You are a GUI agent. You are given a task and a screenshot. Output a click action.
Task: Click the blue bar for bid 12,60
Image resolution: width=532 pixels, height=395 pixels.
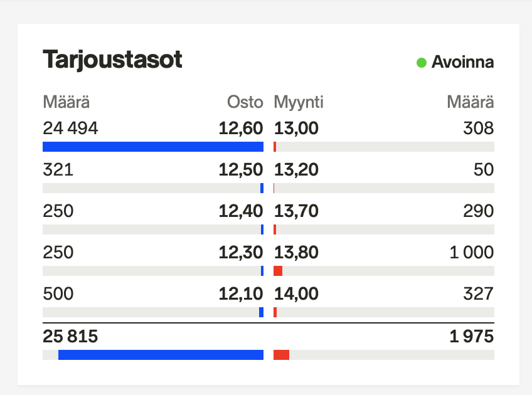(x=153, y=147)
